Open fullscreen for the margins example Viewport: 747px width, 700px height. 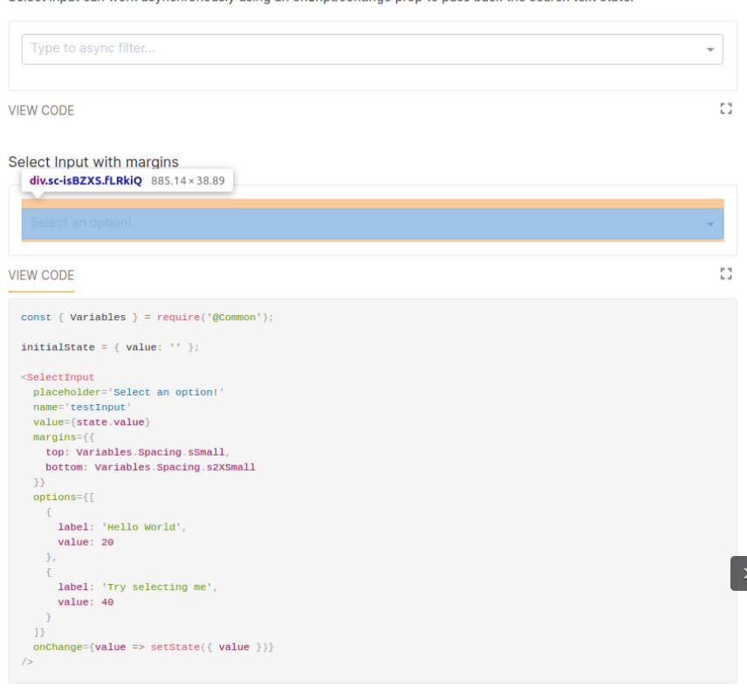coord(725,273)
